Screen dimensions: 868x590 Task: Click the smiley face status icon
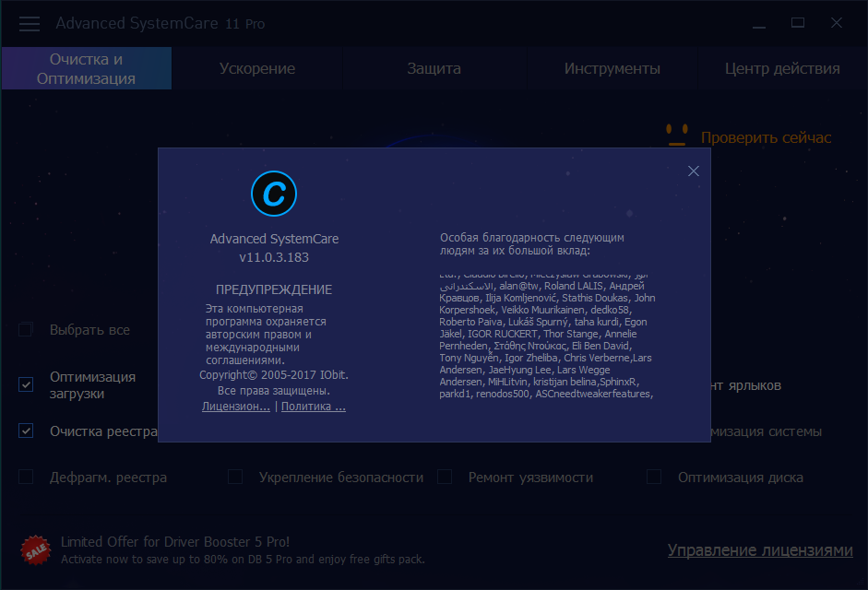[676, 136]
